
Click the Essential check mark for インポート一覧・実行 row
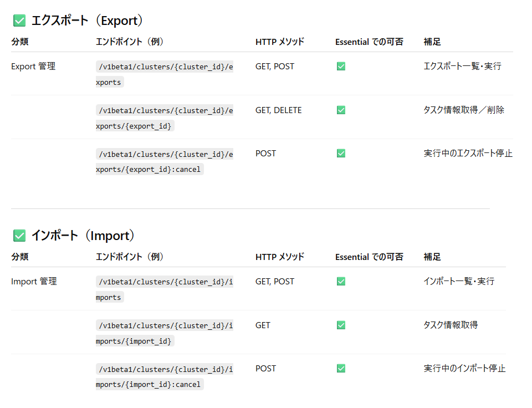[x=341, y=282]
